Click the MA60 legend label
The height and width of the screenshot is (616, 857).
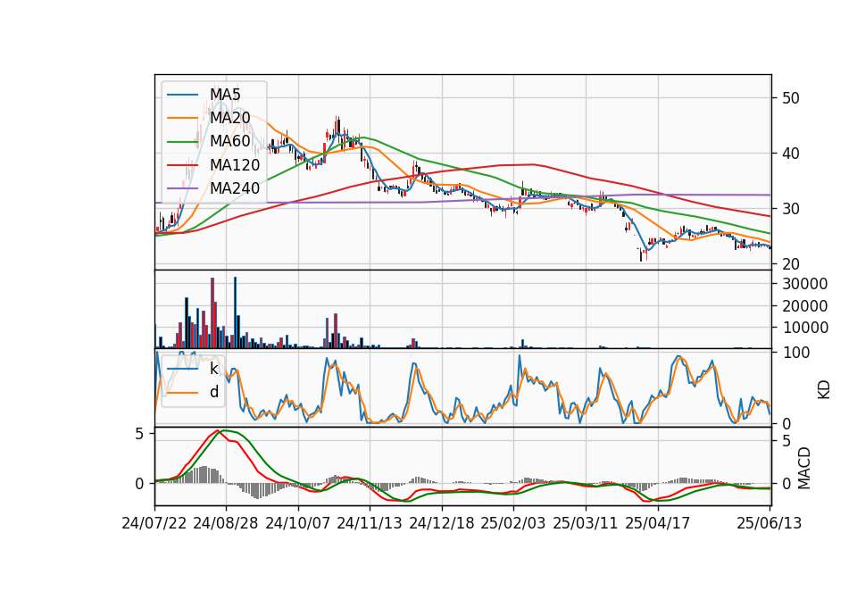(230, 142)
